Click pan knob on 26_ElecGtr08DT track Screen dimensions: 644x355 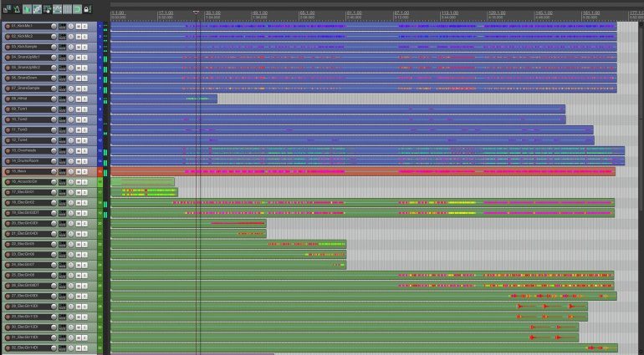click(x=71, y=286)
